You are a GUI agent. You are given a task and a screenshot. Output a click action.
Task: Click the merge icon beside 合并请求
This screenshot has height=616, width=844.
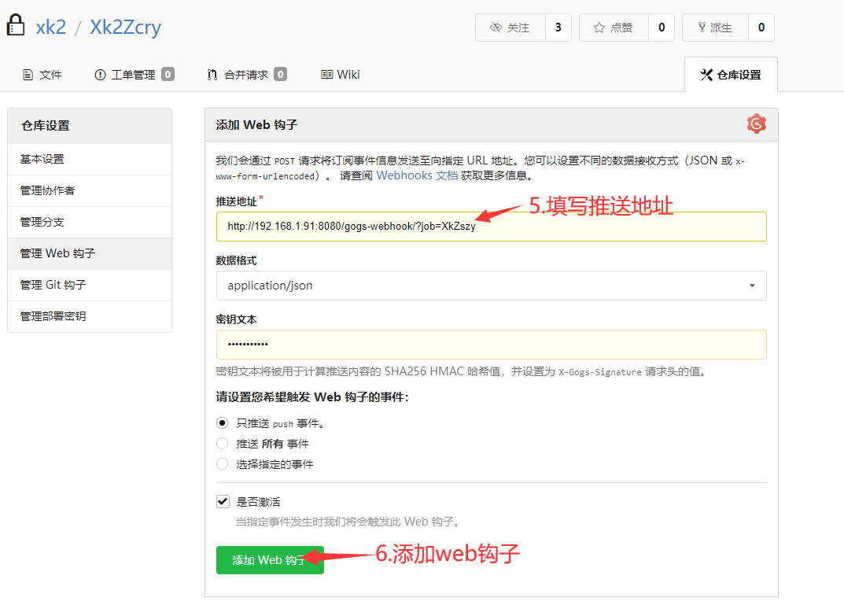[211, 74]
